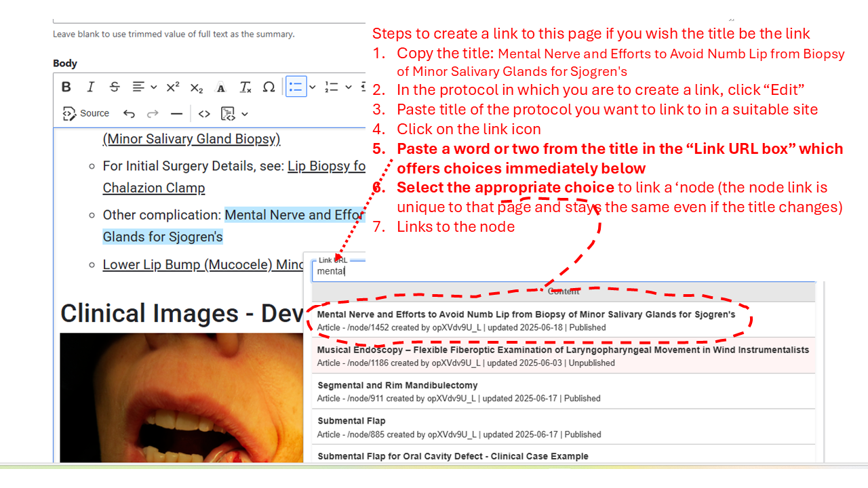Apply strikethrough to the text
Screen dimensions: 868x488
pyautogui.click(x=115, y=87)
